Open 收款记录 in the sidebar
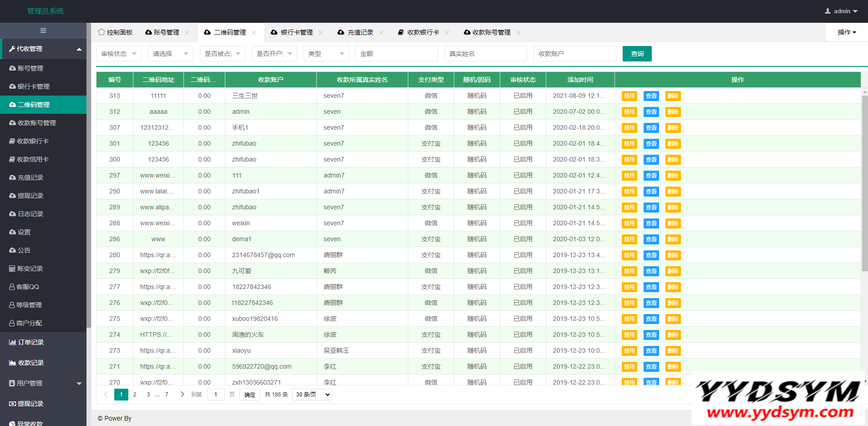Image resolution: width=868 pixels, height=426 pixels. 30,363
